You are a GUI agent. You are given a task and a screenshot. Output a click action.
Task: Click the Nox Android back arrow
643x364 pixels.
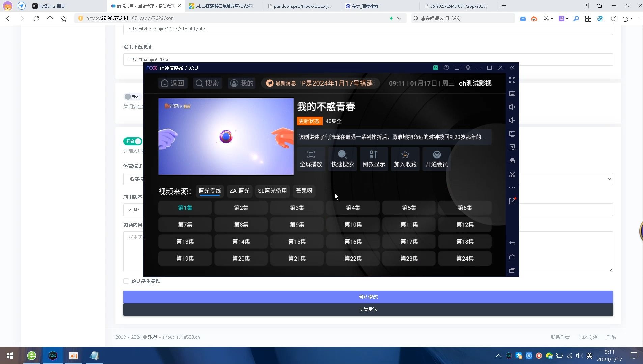(512, 243)
